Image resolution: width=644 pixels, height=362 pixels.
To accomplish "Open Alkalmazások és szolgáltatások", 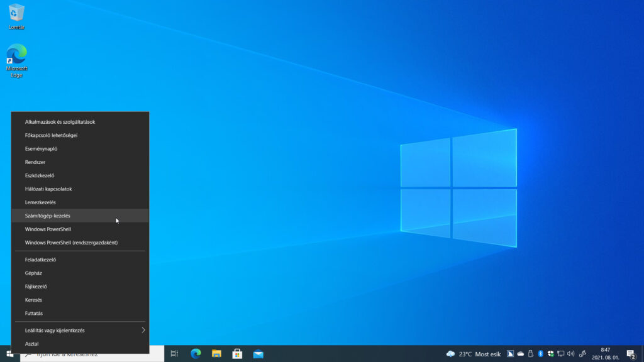I will pos(80,122).
